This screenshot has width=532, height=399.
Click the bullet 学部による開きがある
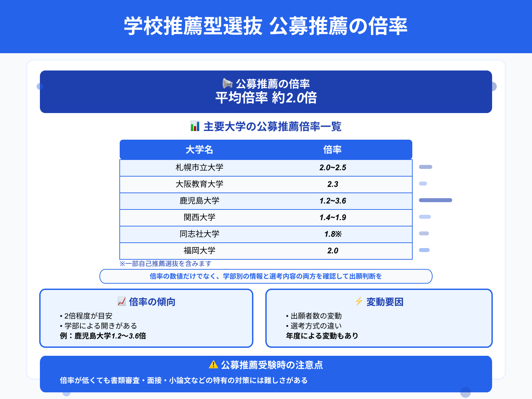(98, 326)
